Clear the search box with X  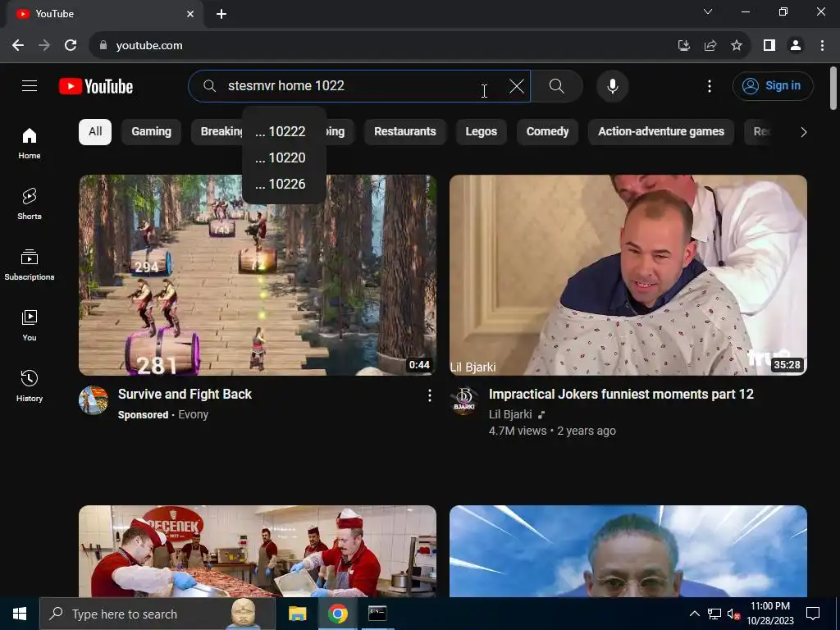pos(517,85)
